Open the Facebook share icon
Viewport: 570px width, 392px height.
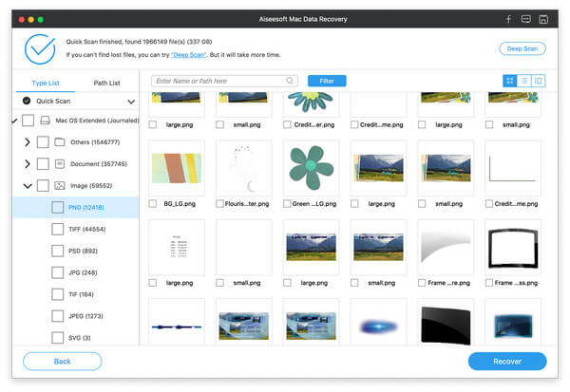(x=508, y=19)
